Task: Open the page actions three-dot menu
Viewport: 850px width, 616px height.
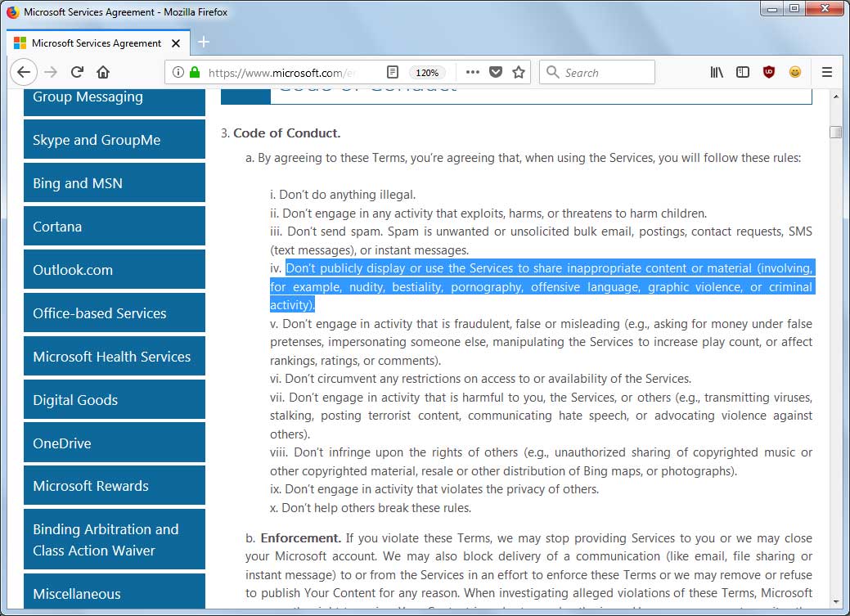Action: [x=473, y=72]
